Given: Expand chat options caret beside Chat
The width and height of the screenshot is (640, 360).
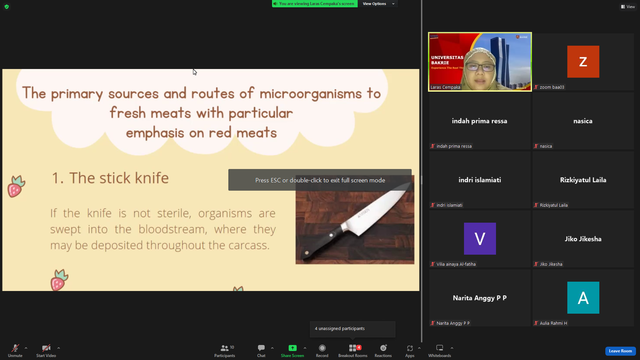Looking at the screenshot, I should point(272,348).
